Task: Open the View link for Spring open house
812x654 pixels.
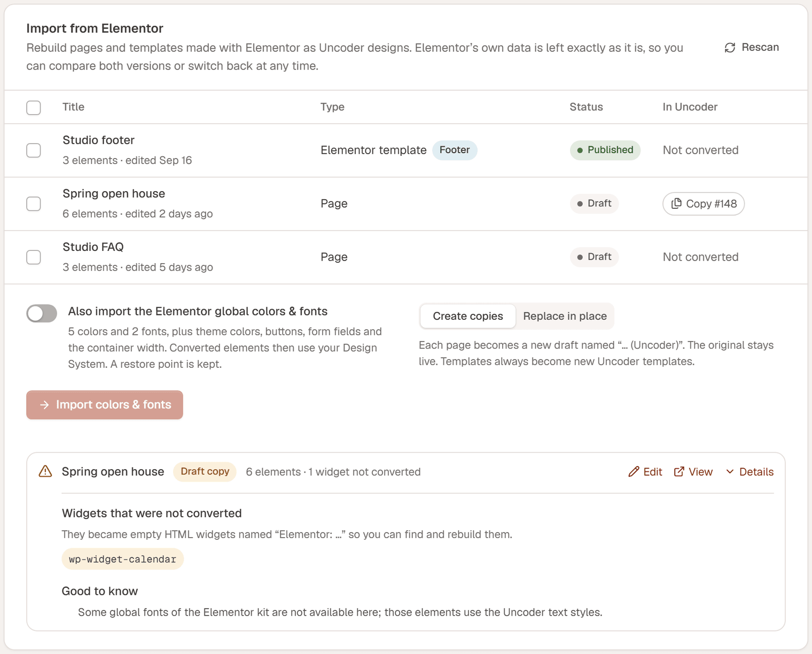Action: pyautogui.click(x=693, y=472)
